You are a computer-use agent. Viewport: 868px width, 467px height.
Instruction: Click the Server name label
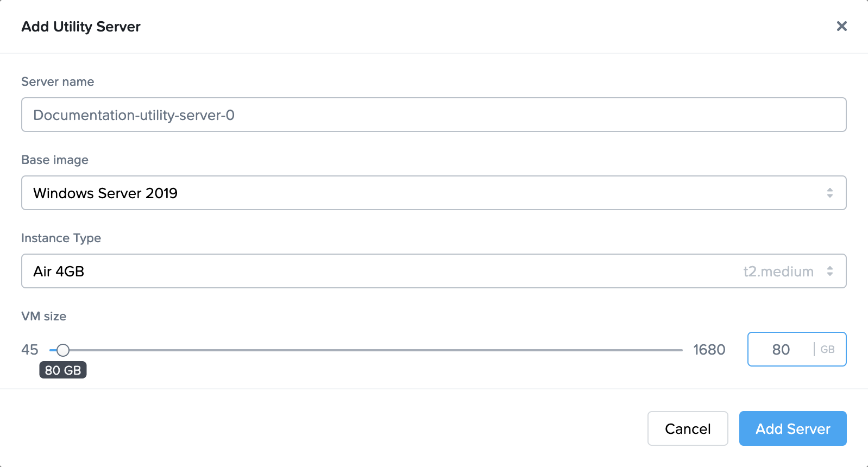click(57, 81)
